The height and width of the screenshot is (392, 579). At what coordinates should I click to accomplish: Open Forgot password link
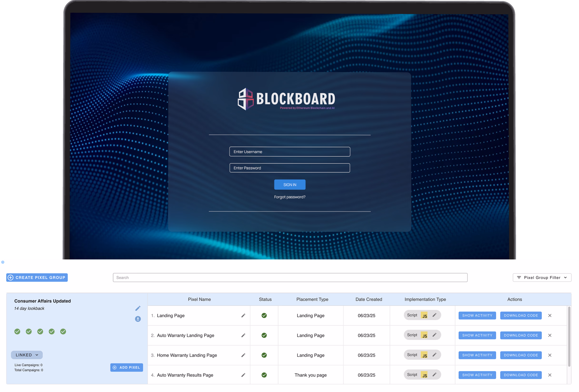click(x=290, y=197)
